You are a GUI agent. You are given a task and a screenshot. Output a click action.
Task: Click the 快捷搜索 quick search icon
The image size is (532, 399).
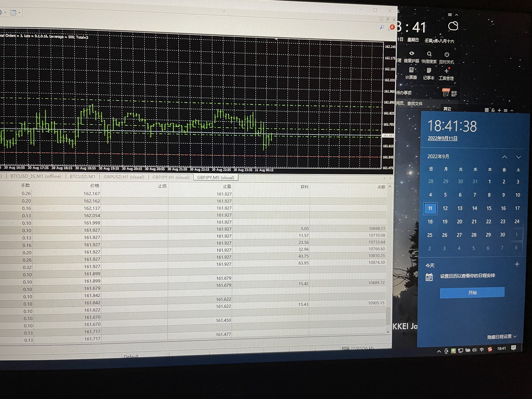point(429,54)
